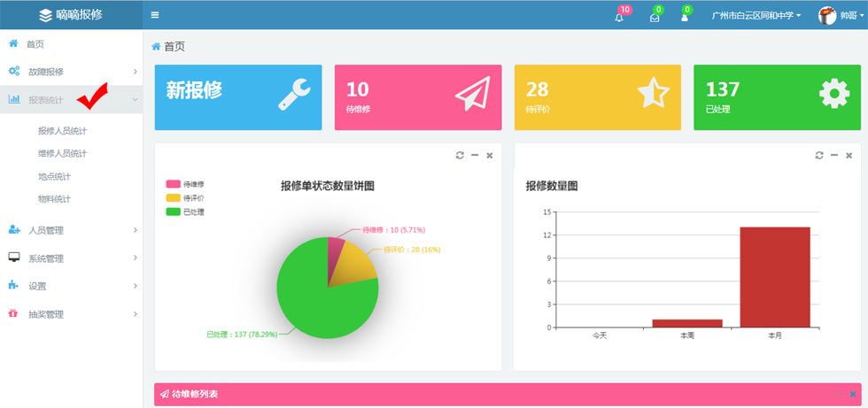
Task: Expand the 抽奖管理 menu chevron
Action: coord(135,314)
